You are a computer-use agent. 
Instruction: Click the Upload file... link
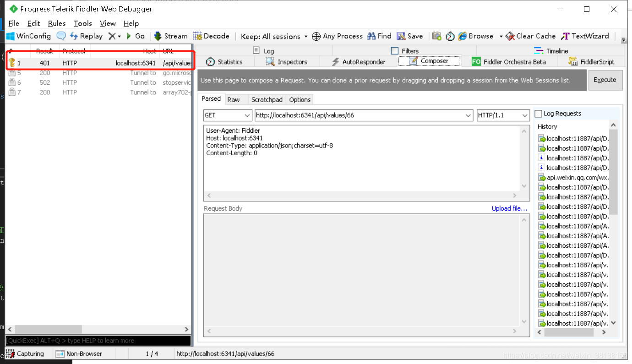click(509, 208)
